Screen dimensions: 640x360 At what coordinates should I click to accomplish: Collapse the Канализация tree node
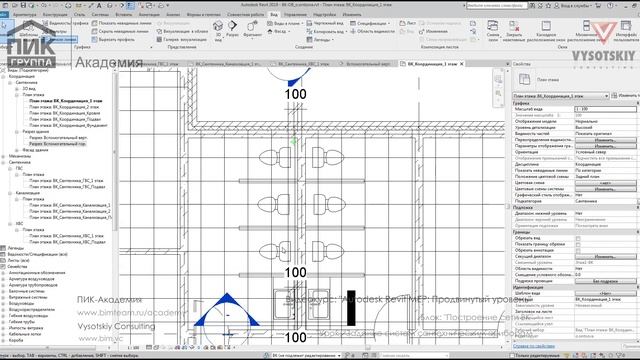coord(10,193)
